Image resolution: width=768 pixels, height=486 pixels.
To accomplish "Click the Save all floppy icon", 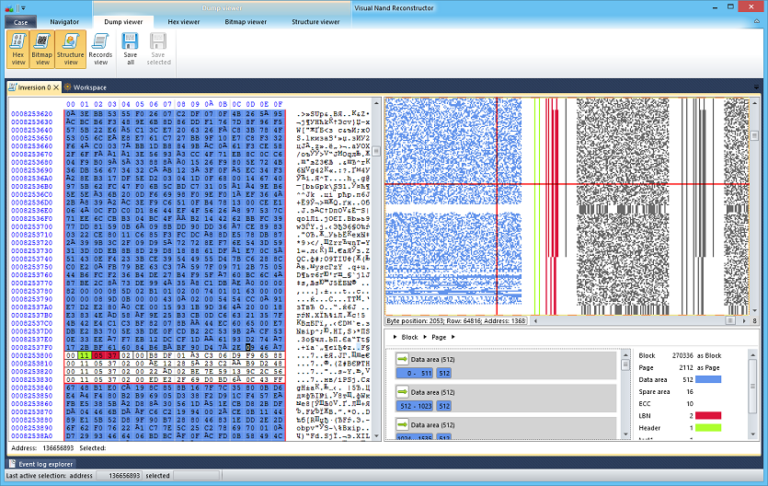I will (x=130, y=41).
